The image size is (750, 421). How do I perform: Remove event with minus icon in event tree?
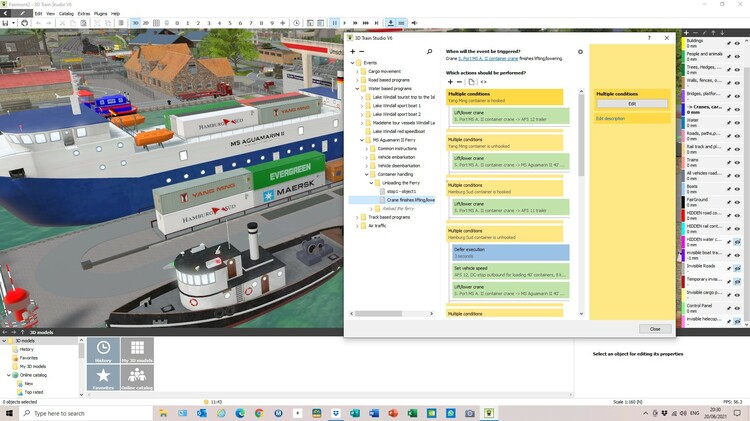(362, 51)
